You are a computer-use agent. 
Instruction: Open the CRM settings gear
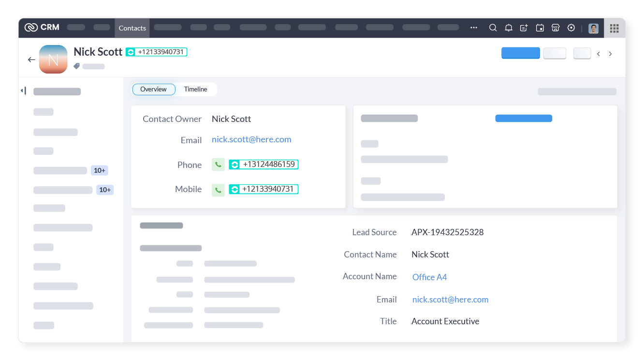pyautogui.click(x=571, y=28)
